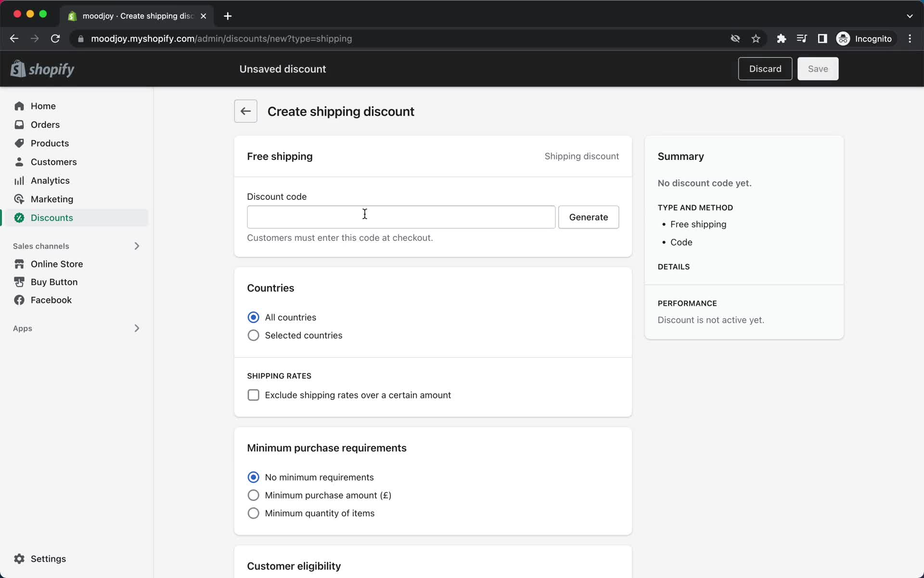Select Selected countries radio button
924x578 pixels.
(x=253, y=335)
